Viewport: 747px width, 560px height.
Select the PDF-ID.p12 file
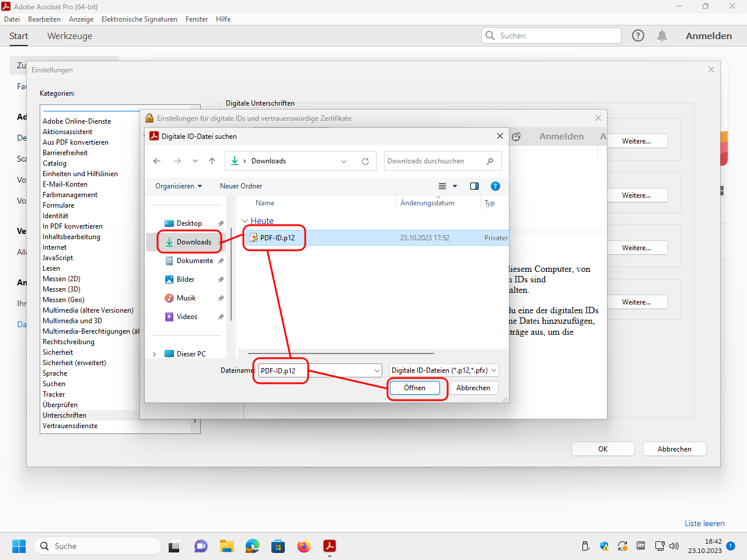[277, 238]
